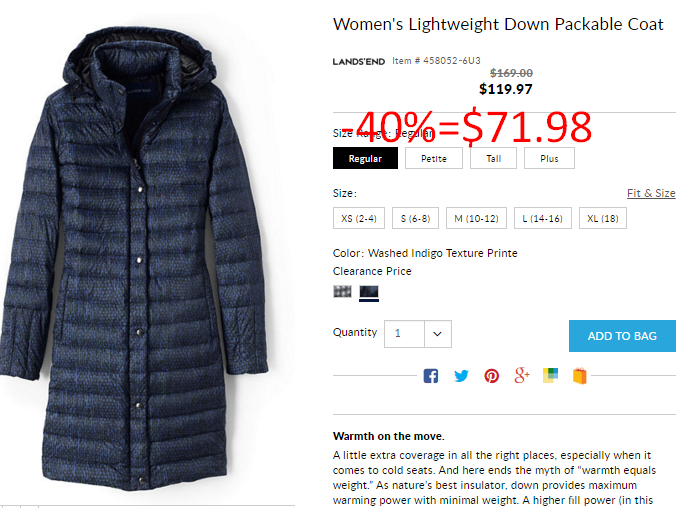The height and width of the screenshot is (508, 678).
Task: Choose size L (14-16)
Action: (x=543, y=218)
